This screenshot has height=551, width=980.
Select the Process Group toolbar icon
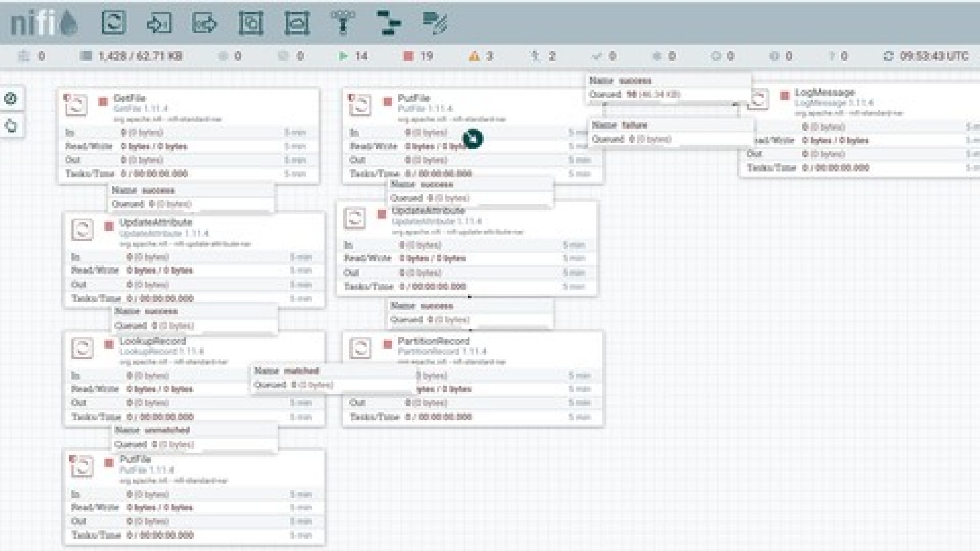click(251, 22)
